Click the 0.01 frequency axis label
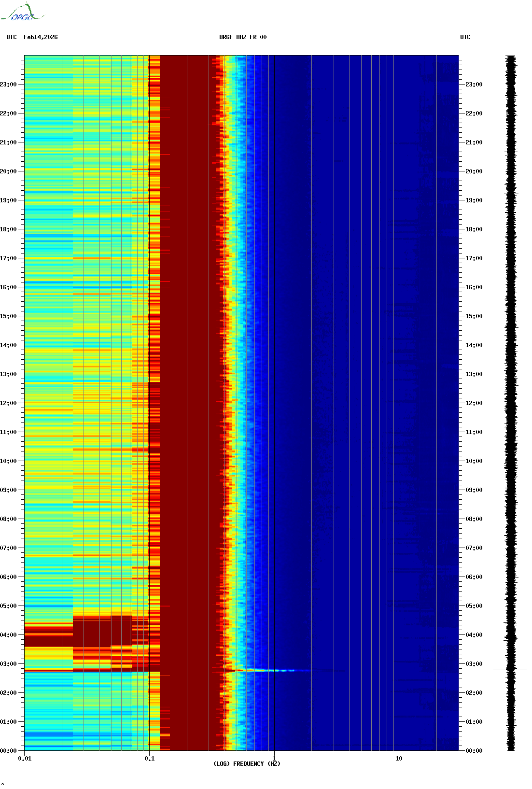Image resolution: width=532 pixels, height=789 pixels. [x=25, y=759]
